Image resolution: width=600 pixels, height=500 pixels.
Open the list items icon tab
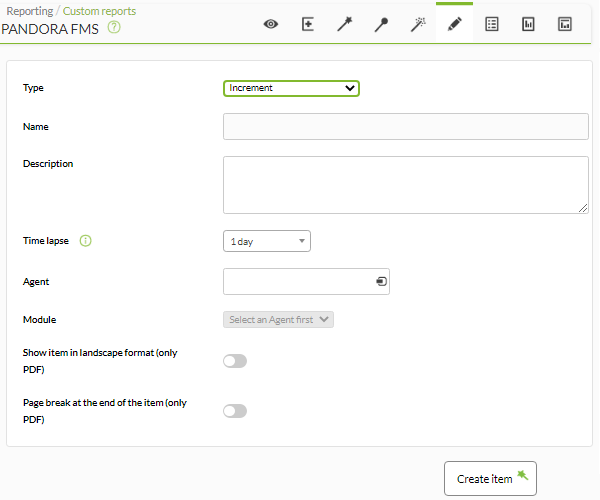(x=491, y=24)
